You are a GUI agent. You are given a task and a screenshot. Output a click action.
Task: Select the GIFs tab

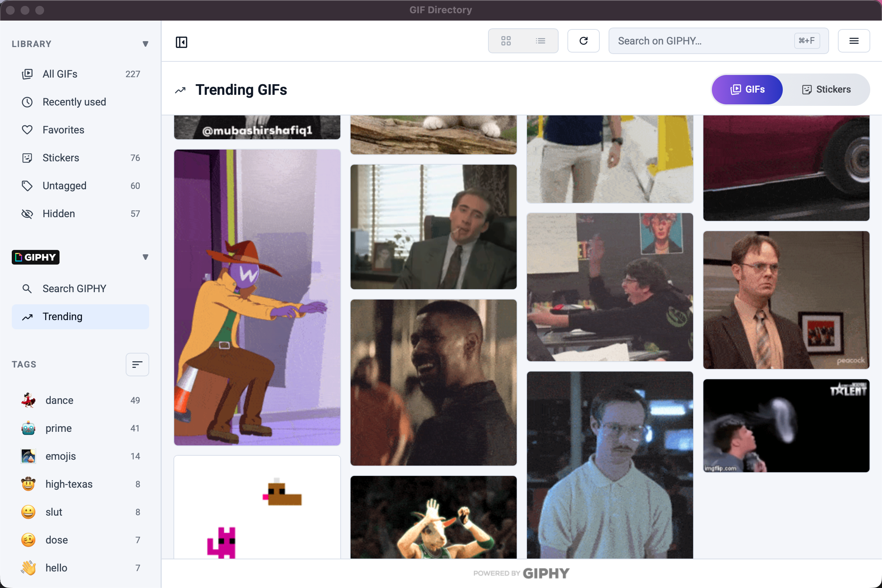[747, 90]
